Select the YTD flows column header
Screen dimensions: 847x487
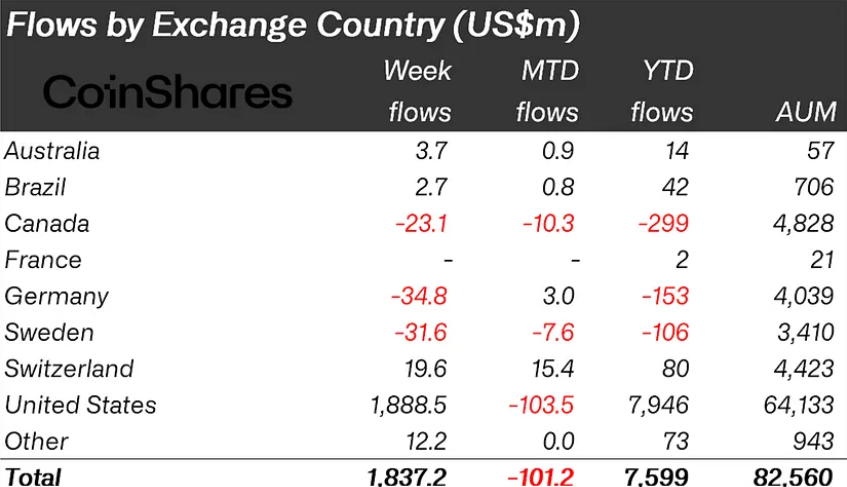[x=662, y=92]
